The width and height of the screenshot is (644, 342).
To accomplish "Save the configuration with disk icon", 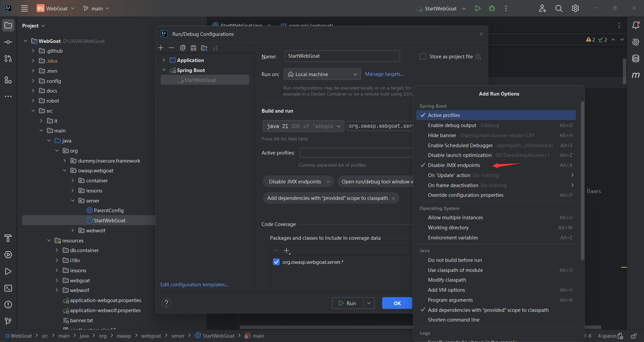I will [x=194, y=48].
